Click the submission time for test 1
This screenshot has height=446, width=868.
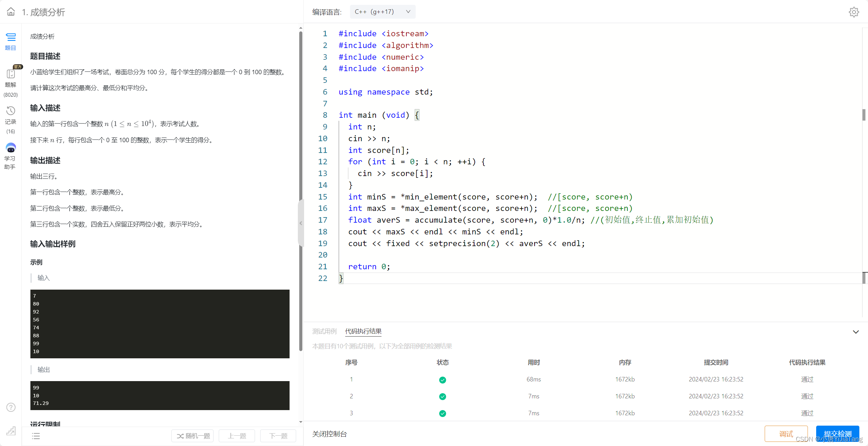coord(716,379)
